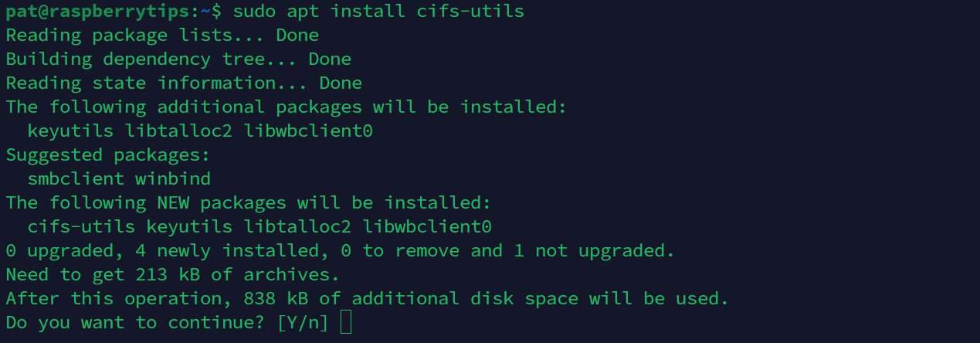Click the 'Suggested packages:' heading
980x343 pixels.
[x=108, y=155]
